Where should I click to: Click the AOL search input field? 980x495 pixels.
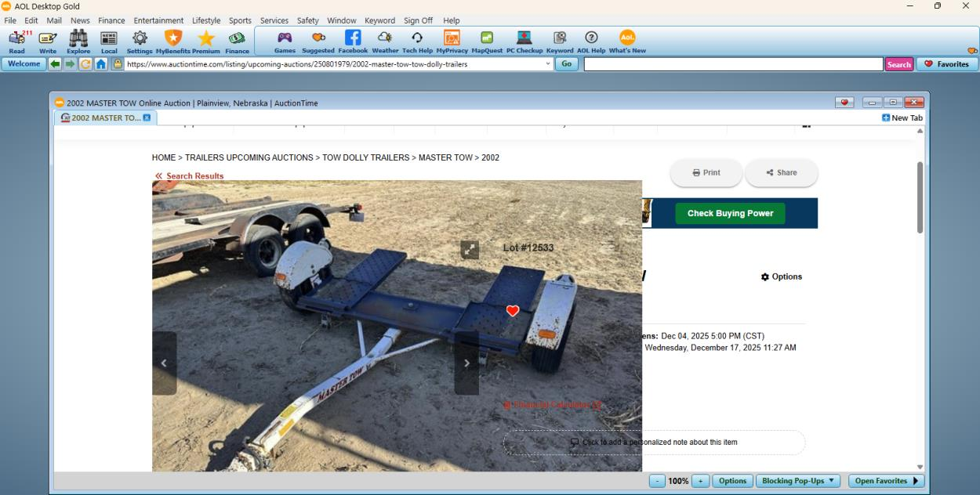coord(733,64)
